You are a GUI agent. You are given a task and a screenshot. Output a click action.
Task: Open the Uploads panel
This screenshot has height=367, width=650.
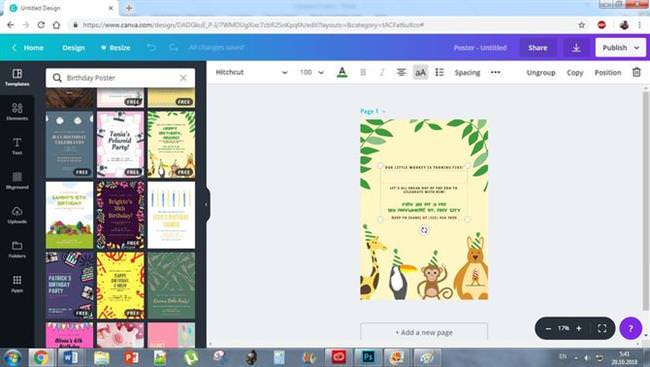click(17, 215)
